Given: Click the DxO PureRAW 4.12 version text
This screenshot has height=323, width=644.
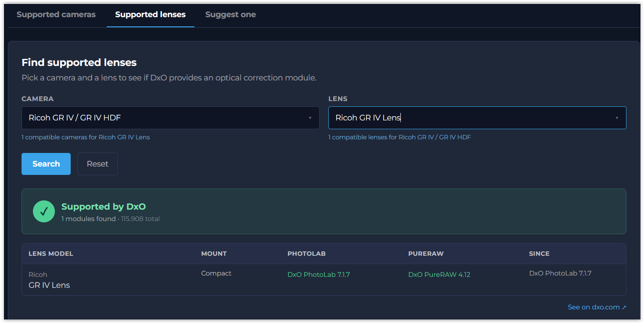Looking at the screenshot, I should pos(439,275).
